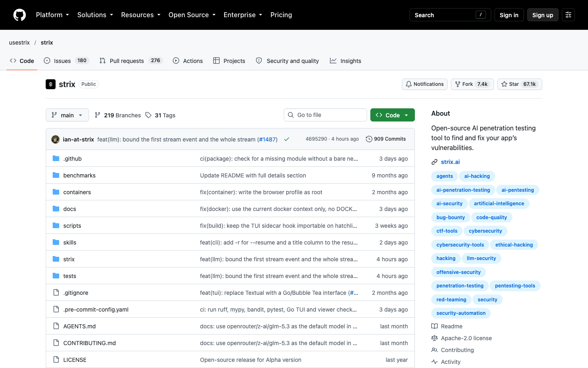Open the Resources dropdown
The height and width of the screenshot is (368, 588).
click(x=141, y=15)
